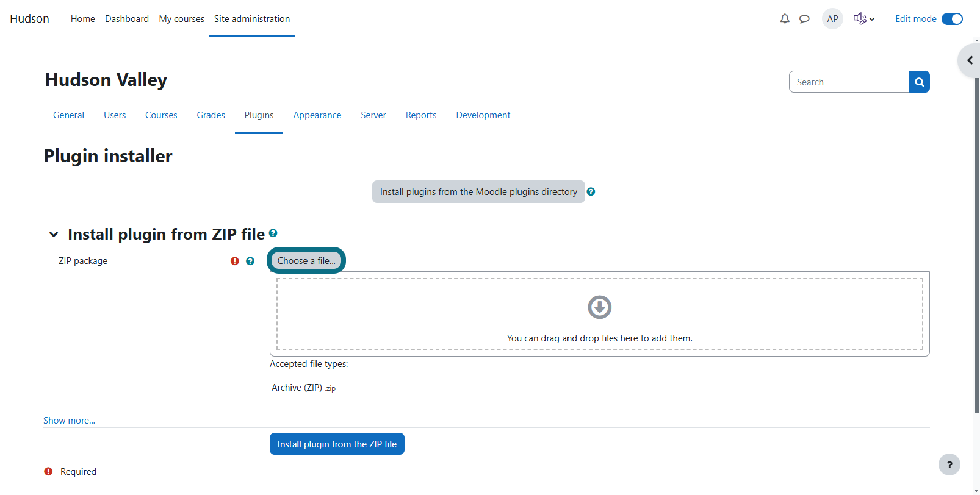Click the bottom-right question mark help button
Image resolution: width=980 pixels, height=495 pixels.
(949, 465)
